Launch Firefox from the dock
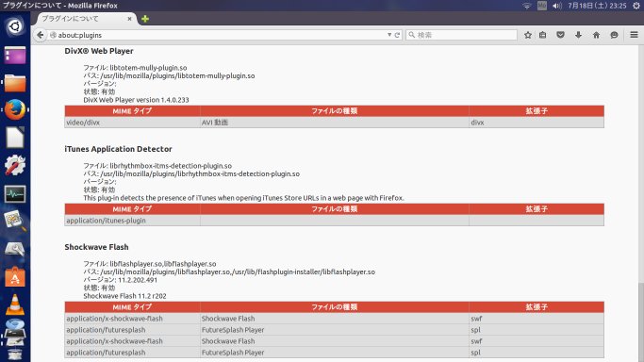This screenshot has width=644, height=362. click(x=15, y=110)
